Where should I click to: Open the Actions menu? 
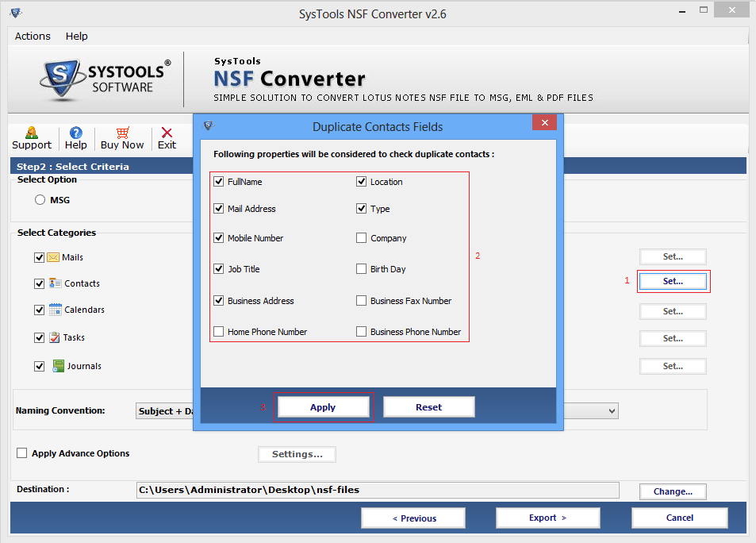pos(33,37)
